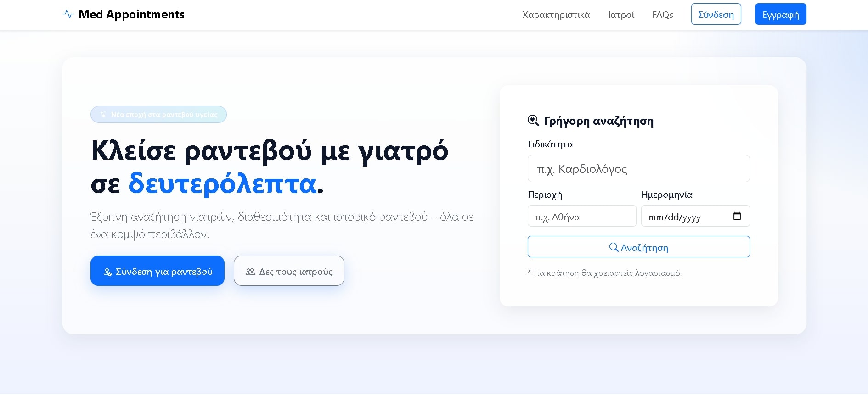Viewport: 868px width, 395px height.
Task: Click the mm/dd/yyyy date text in Ημερομηνία
Action: [x=674, y=217]
